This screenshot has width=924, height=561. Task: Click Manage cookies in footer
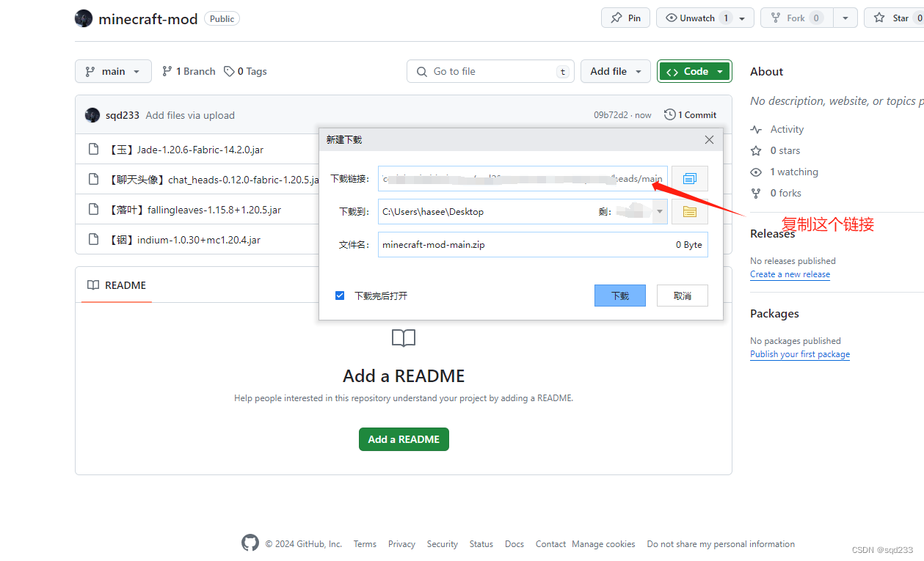(x=603, y=544)
